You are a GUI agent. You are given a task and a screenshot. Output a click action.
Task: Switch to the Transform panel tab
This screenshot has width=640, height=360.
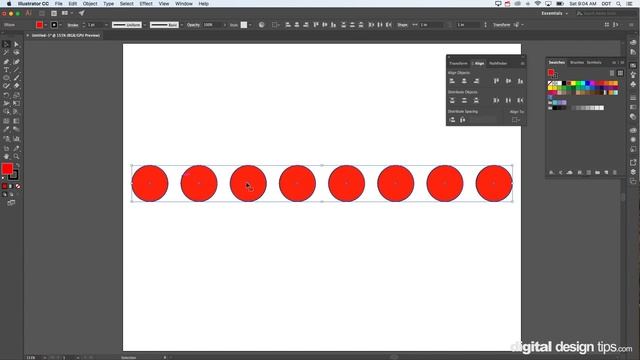(x=458, y=63)
